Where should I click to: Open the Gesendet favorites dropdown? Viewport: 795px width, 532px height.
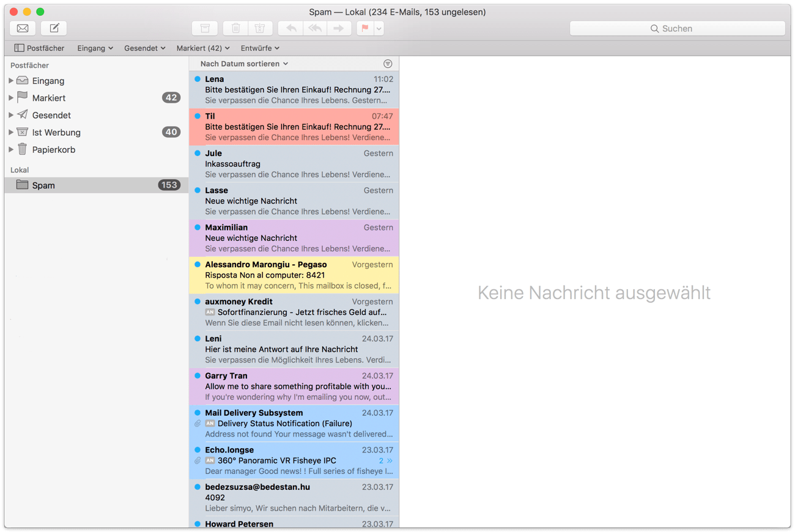pos(144,48)
